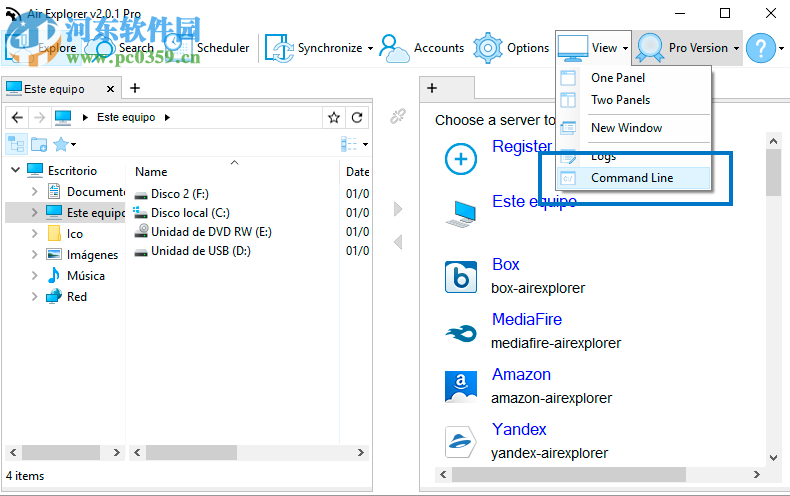Open the Options gear
The image size is (790, 496).
(x=513, y=47)
